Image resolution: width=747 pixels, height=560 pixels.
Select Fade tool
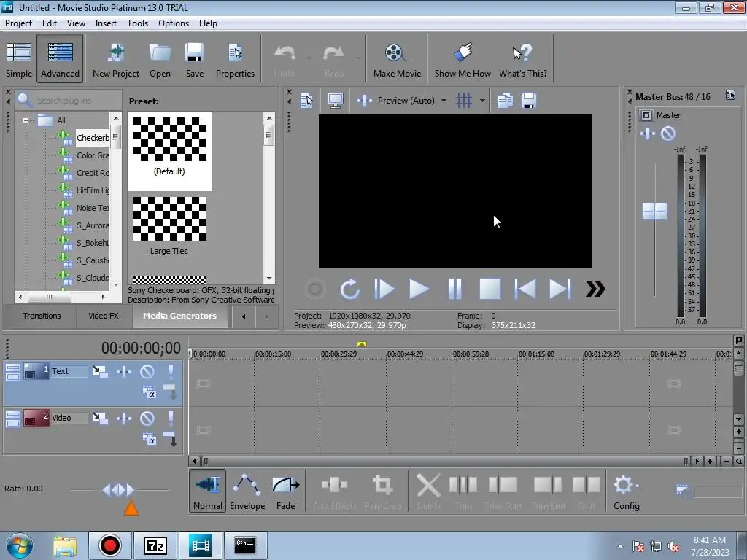click(x=285, y=491)
